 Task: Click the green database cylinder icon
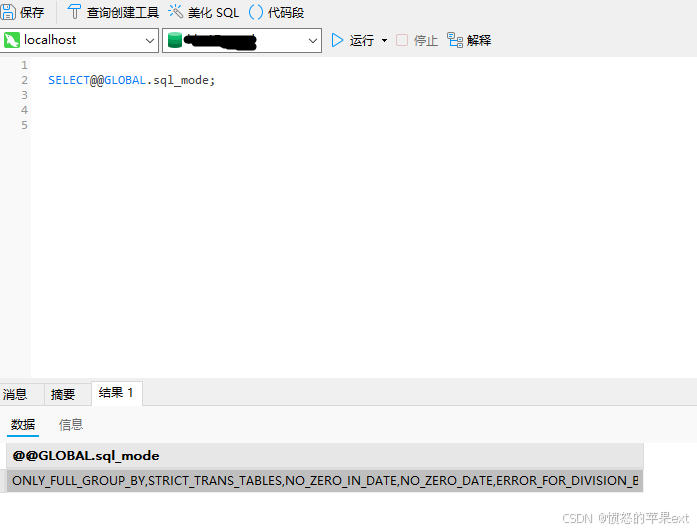(x=175, y=40)
